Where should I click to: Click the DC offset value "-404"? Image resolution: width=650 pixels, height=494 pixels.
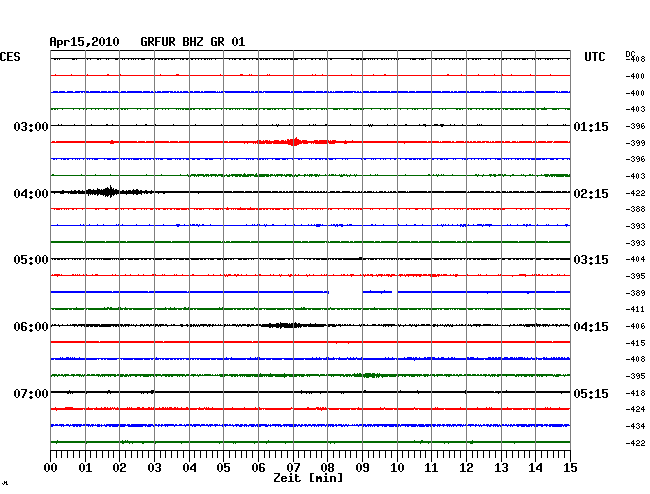(x=635, y=259)
